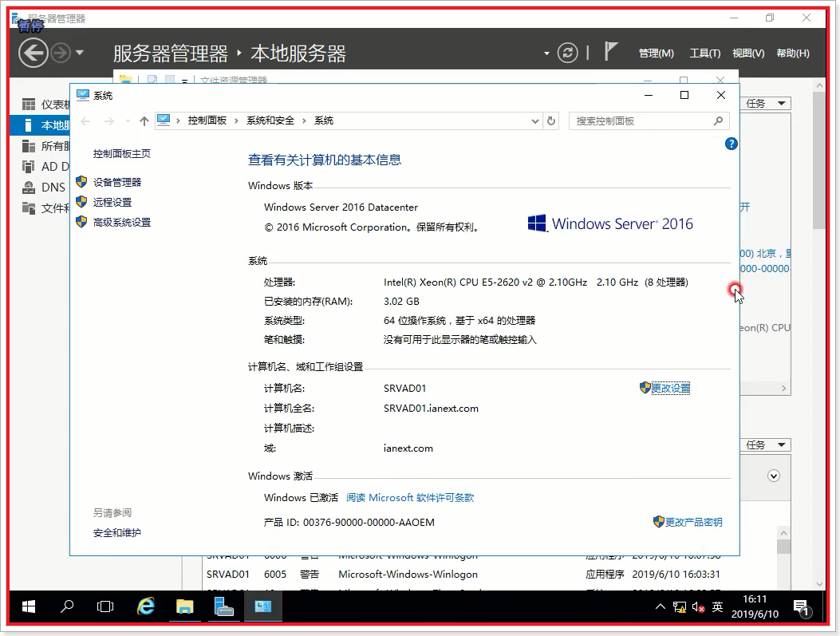The image size is (840, 636).
Task: Open 设备管理器 device manager
Action: point(116,182)
